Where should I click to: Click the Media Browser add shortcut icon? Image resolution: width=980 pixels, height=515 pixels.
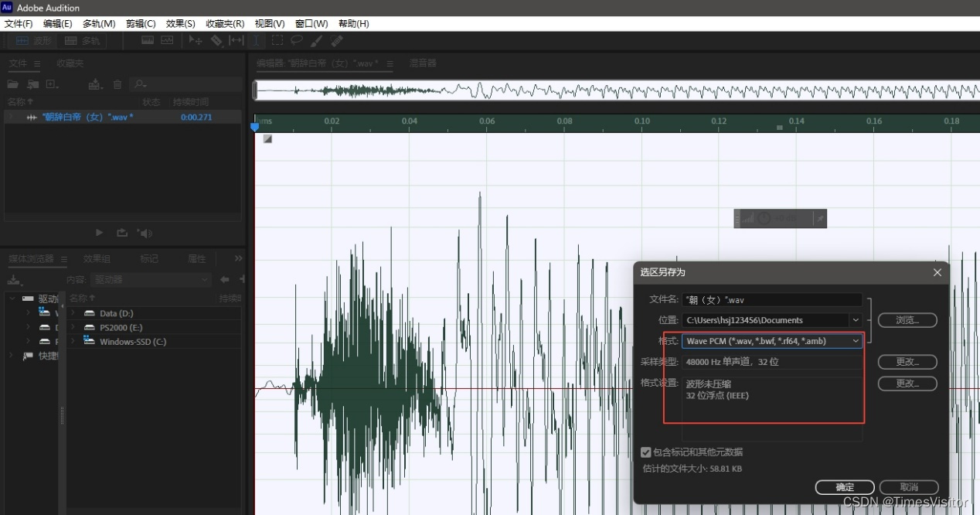[14, 280]
